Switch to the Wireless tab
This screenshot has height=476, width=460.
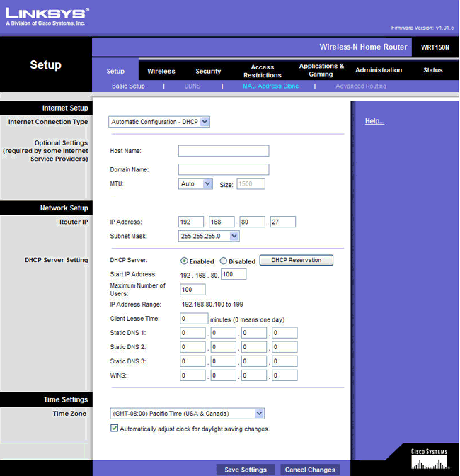[x=161, y=71]
